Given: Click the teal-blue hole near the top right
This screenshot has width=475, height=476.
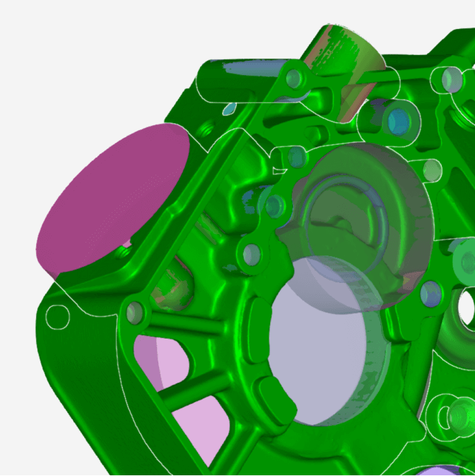Looking at the screenshot, I should [x=398, y=122].
